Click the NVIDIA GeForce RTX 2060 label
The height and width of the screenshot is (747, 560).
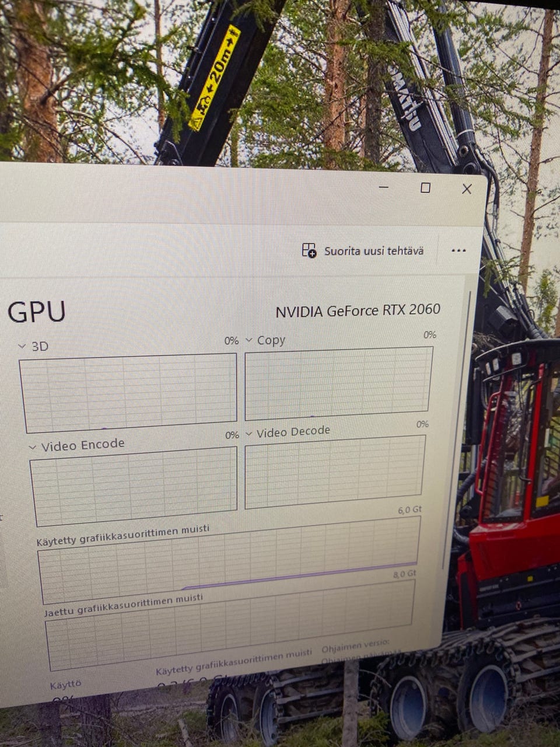358,310
